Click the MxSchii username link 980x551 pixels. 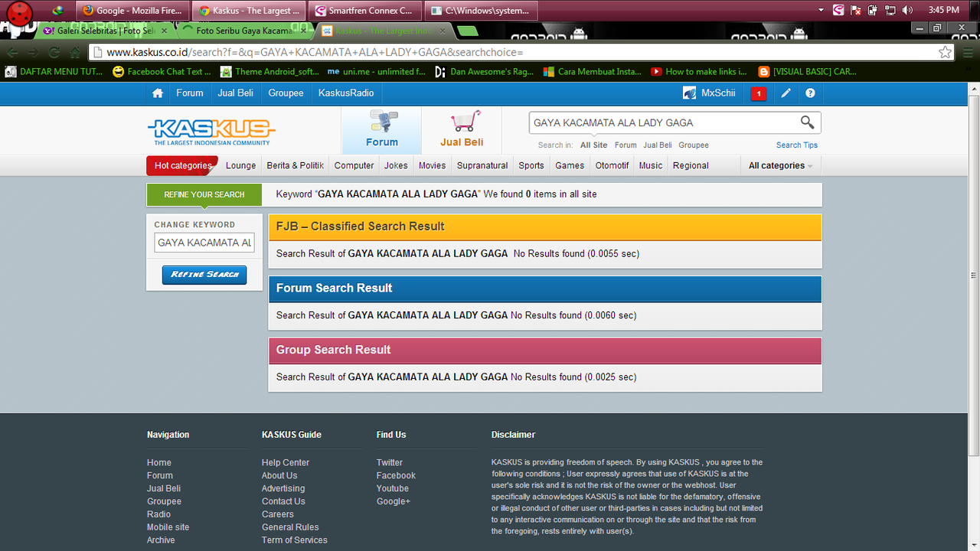718,93
